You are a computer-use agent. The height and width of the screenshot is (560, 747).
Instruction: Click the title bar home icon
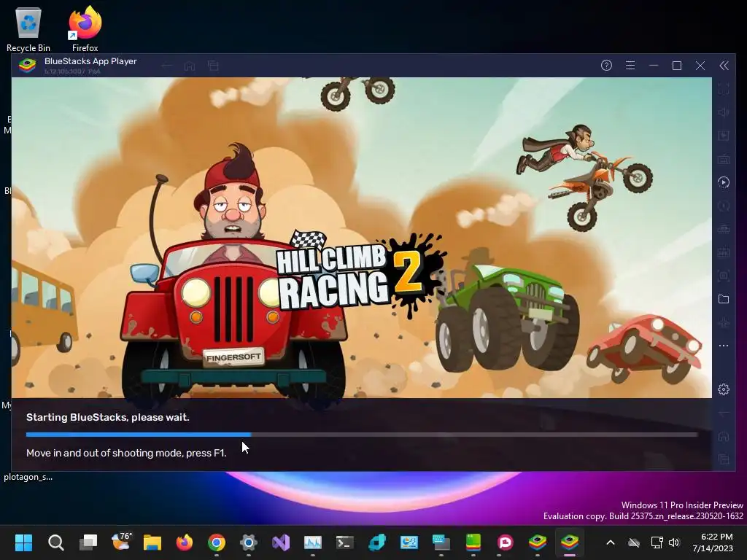190,66
